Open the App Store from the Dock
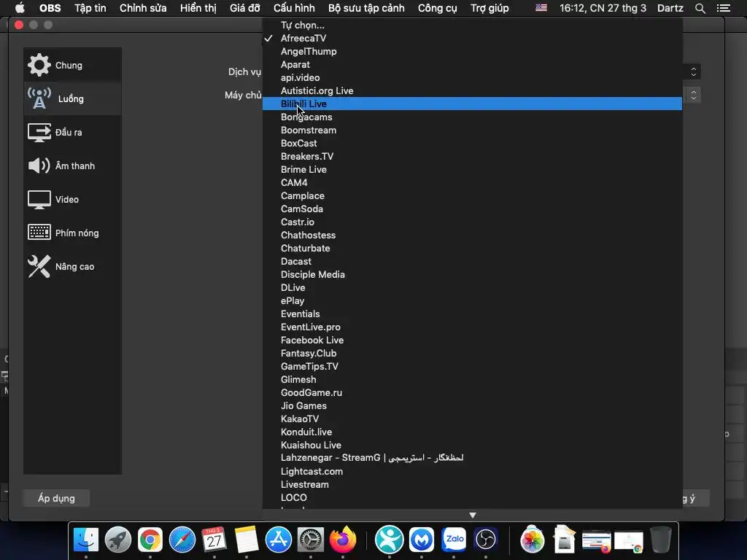747x560 pixels. (x=278, y=540)
